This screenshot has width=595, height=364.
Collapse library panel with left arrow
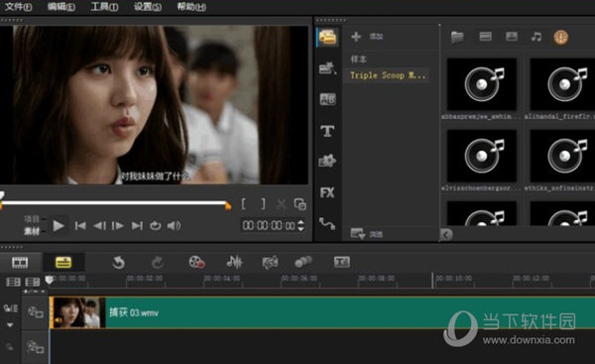[x=446, y=235]
